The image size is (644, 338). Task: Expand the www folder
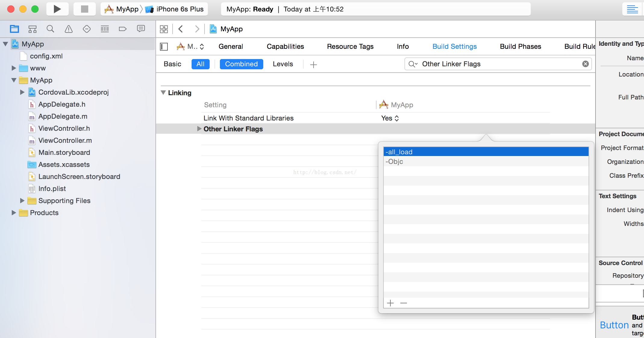pos(14,68)
